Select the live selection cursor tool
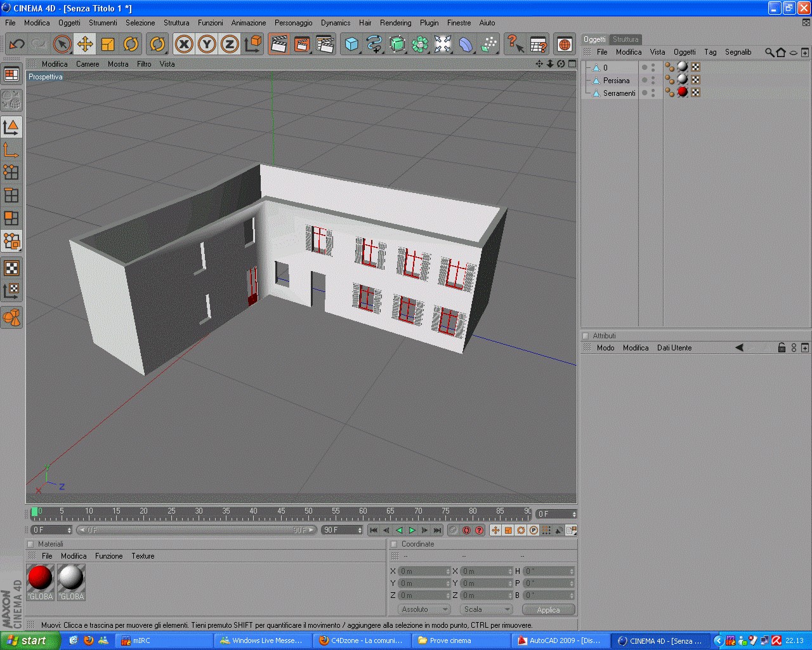Image resolution: width=812 pixels, height=650 pixels. (62, 44)
